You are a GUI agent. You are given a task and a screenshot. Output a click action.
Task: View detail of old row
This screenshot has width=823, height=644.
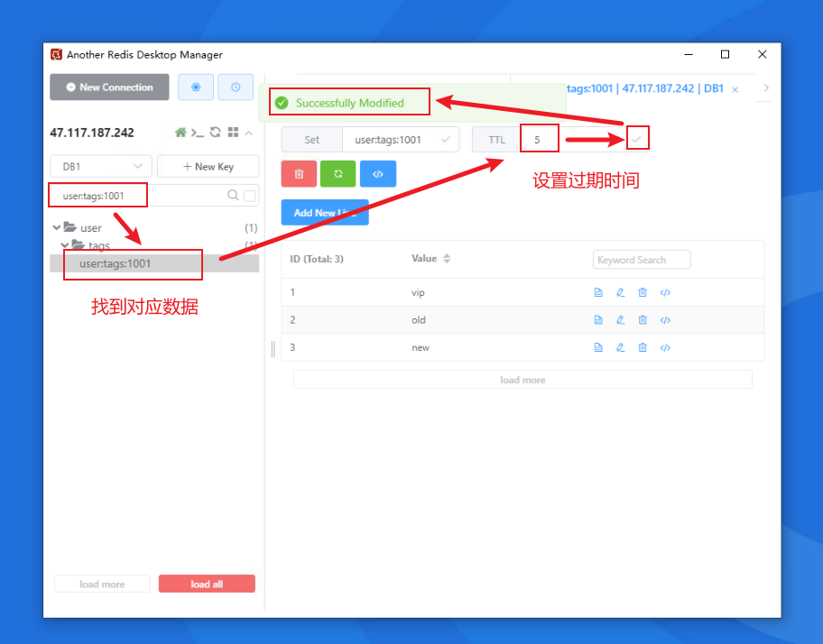tap(598, 320)
